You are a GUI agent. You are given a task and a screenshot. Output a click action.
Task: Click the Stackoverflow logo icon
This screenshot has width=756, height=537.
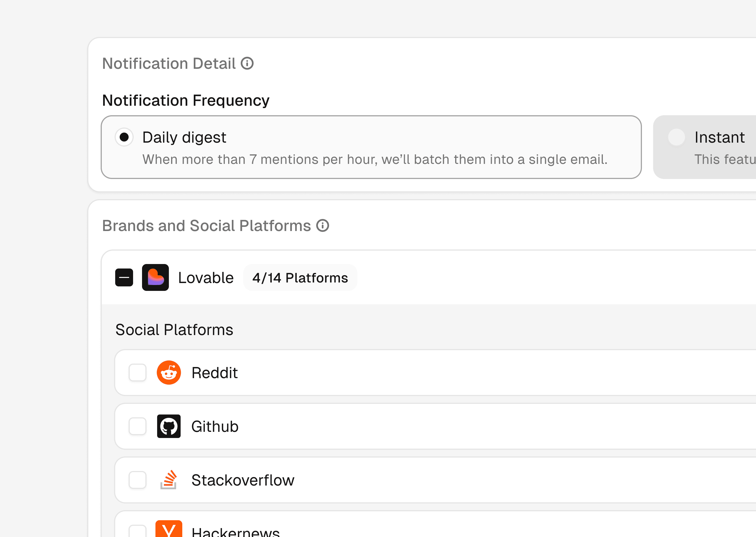(169, 480)
